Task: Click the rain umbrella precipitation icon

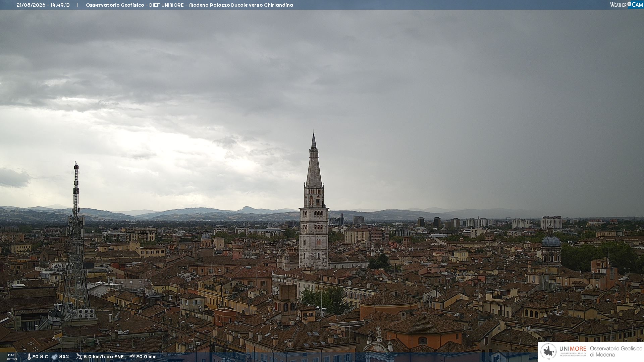Action: [x=132, y=357]
